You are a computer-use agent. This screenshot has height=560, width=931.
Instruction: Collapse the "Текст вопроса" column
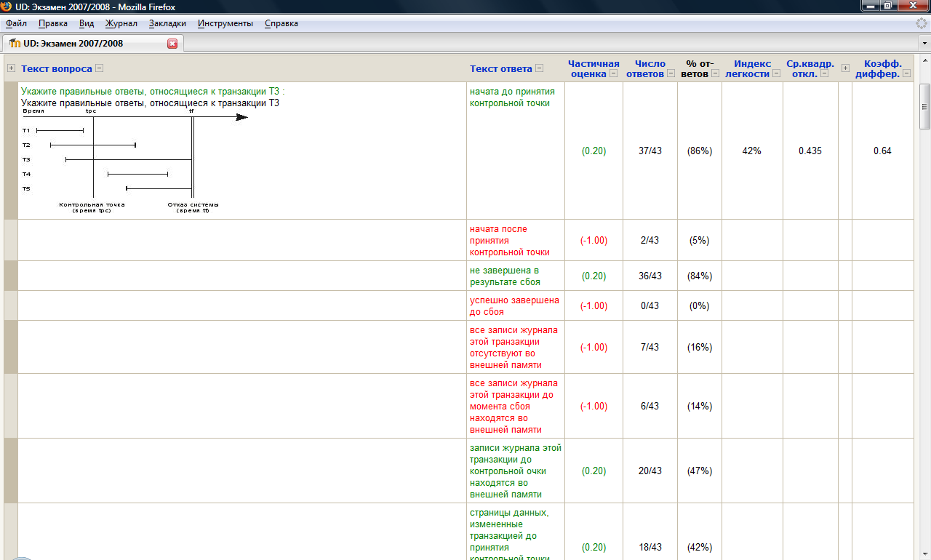tap(99, 68)
